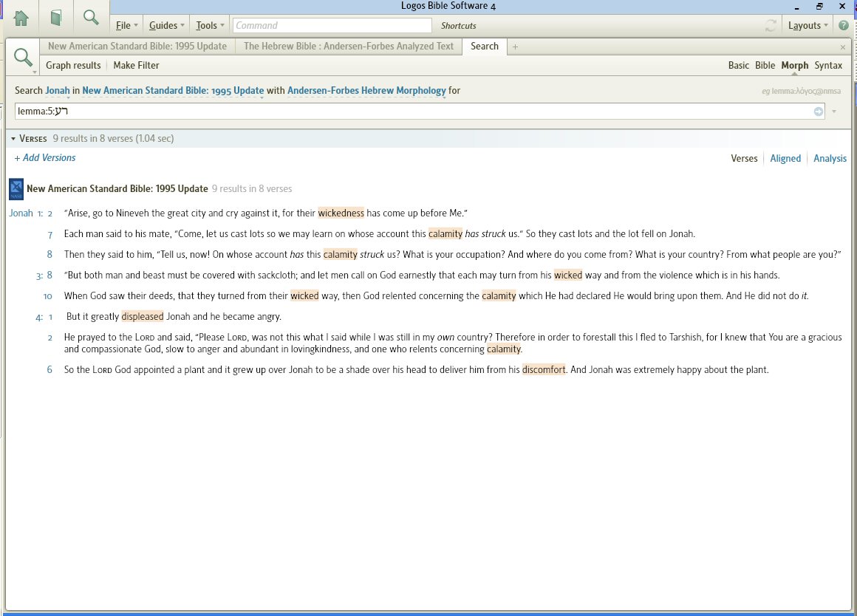
Task: Open Jonah 4:6 reference link
Action: (x=49, y=370)
